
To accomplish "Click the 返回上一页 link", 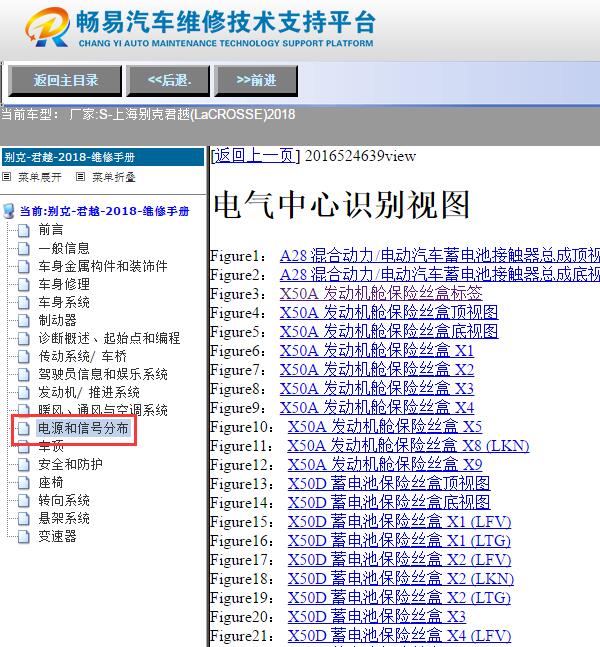I will click(255, 156).
